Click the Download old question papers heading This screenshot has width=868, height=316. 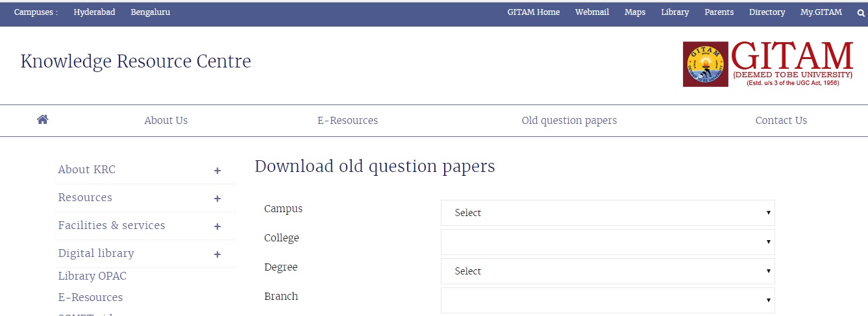(x=375, y=167)
